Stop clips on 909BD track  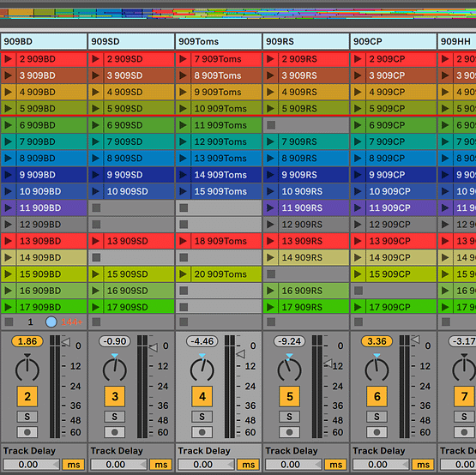coord(9,322)
